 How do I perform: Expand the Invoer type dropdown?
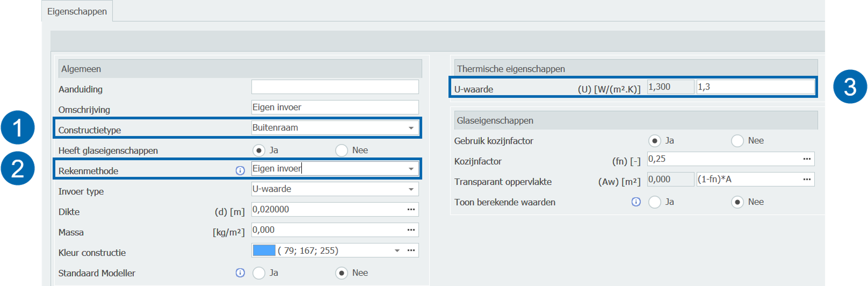[411, 189]
